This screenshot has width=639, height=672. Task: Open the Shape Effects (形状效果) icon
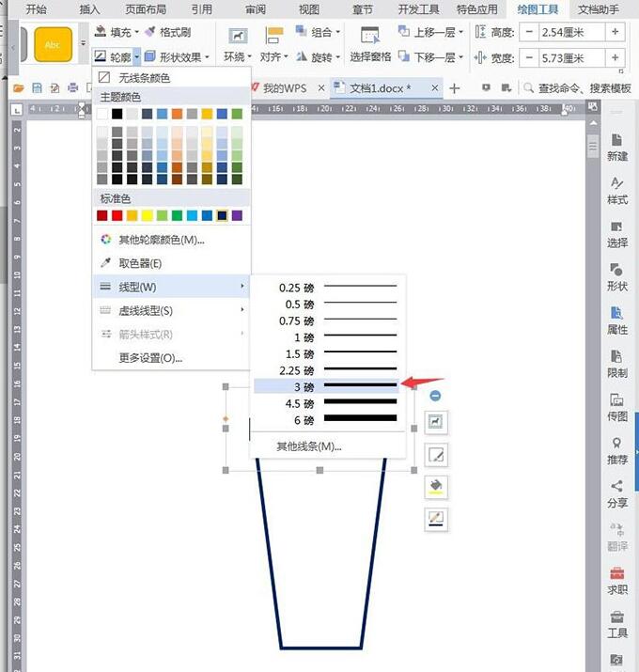point(150,56)
